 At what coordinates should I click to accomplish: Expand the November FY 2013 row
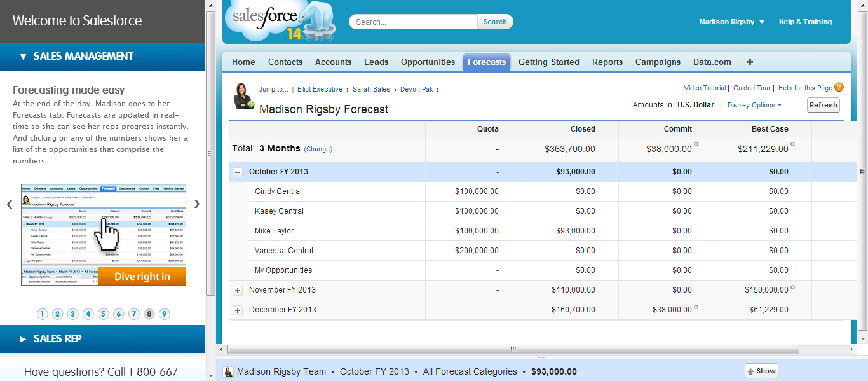coord(238,291)
